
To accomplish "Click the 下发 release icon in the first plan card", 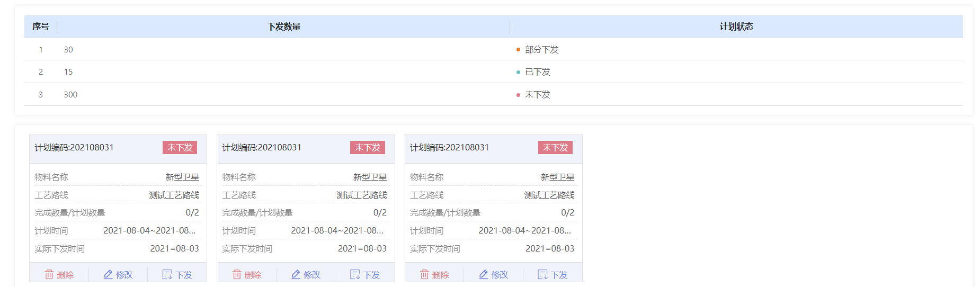I will (167, 274).
